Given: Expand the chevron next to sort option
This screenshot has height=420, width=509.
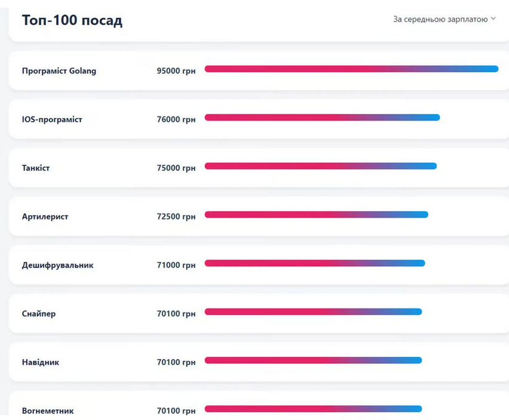Looking at the screenshot, I should coord(493,18).
